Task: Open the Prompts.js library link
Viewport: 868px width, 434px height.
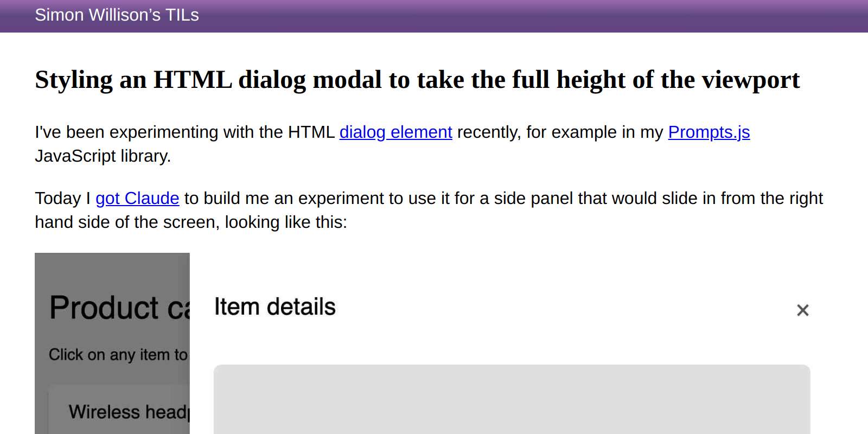Action: click(709, 132)
